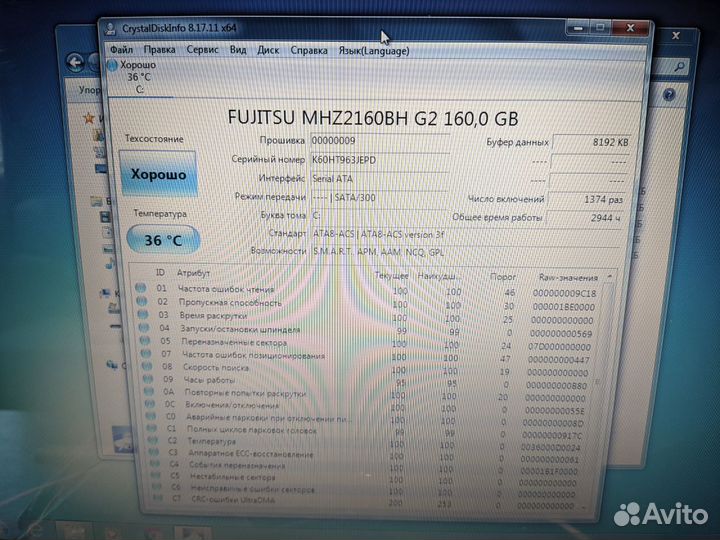Click the 36 °C temperature button
Viewport: 720px width, 540px height.
[163, 240]
